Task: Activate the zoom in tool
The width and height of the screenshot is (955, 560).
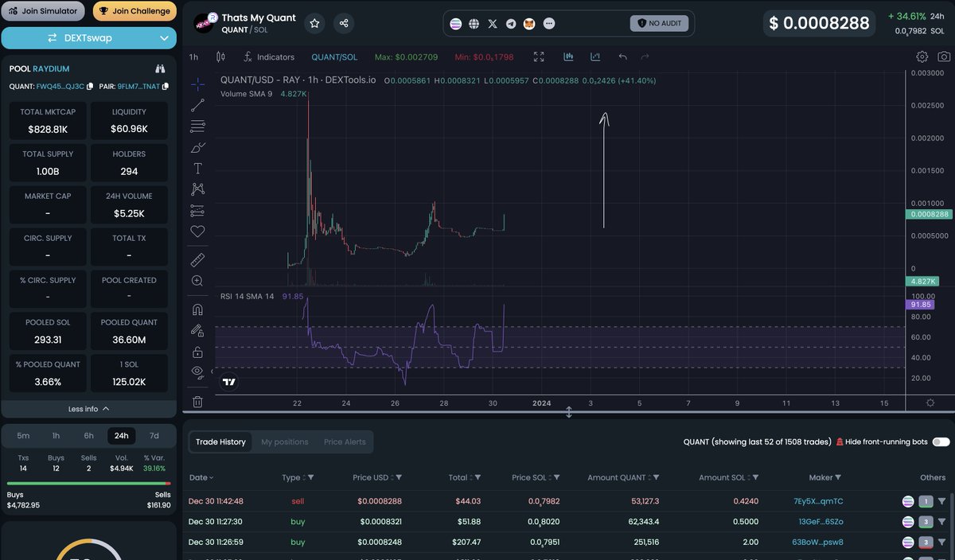Action: coord(197,281)
